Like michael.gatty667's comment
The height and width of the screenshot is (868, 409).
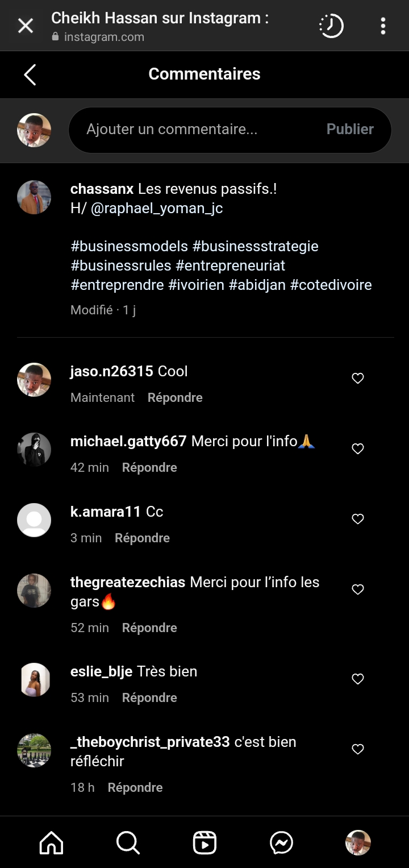(x=358, y=449)
